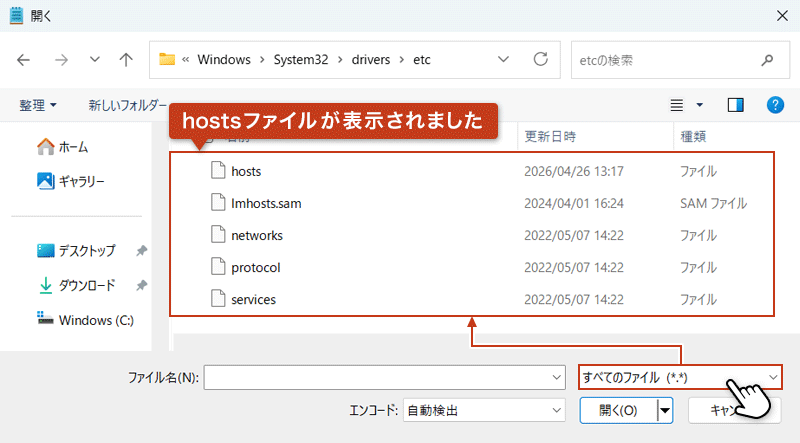Image resolution: width=800 pixels, height=443 pixels.
Task: Click the hosts date 2026/04/26 13:17
Action: (x=573, y=171)
